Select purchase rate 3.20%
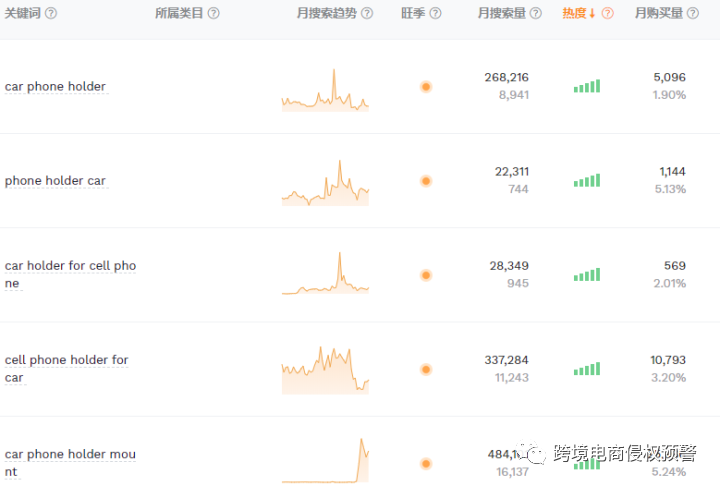 (x=669, y=378)
